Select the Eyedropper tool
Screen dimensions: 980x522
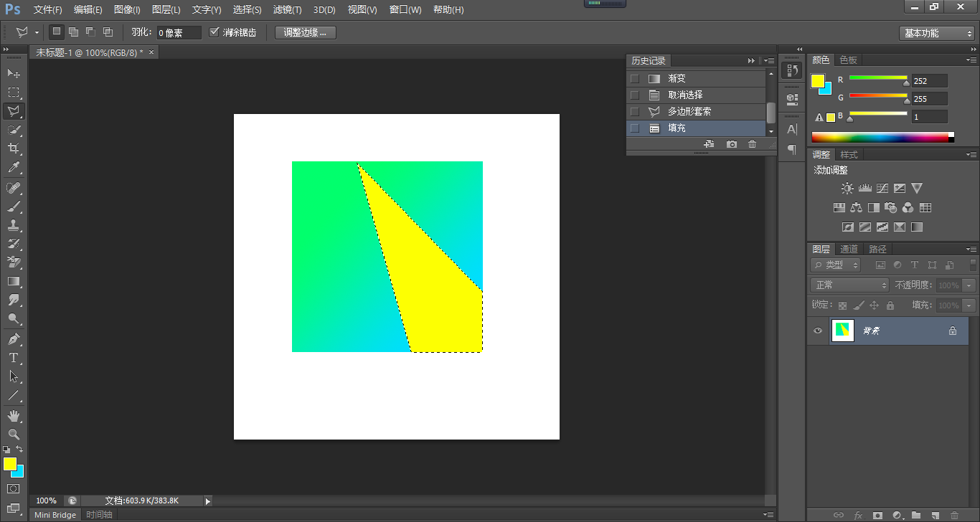click(14, 168)
